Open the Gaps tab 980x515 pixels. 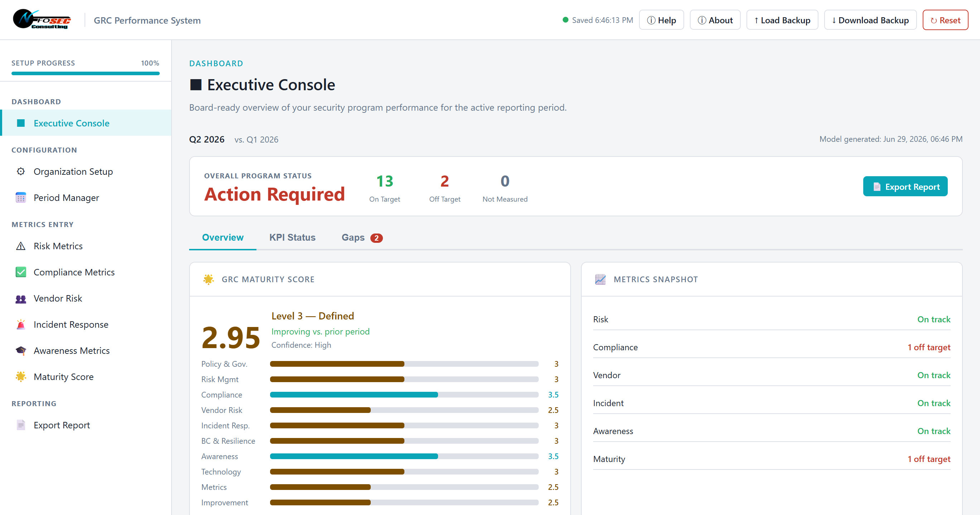[x=362, y=237]
